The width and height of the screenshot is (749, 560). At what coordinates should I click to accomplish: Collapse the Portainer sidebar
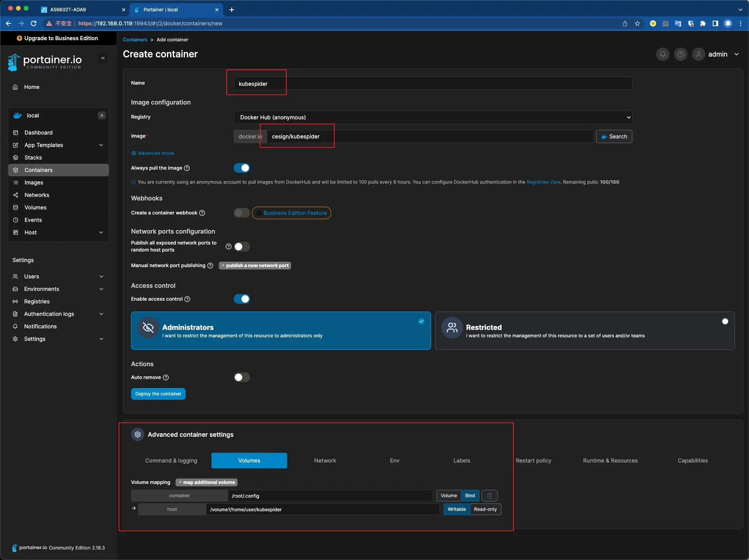(103, 58)
